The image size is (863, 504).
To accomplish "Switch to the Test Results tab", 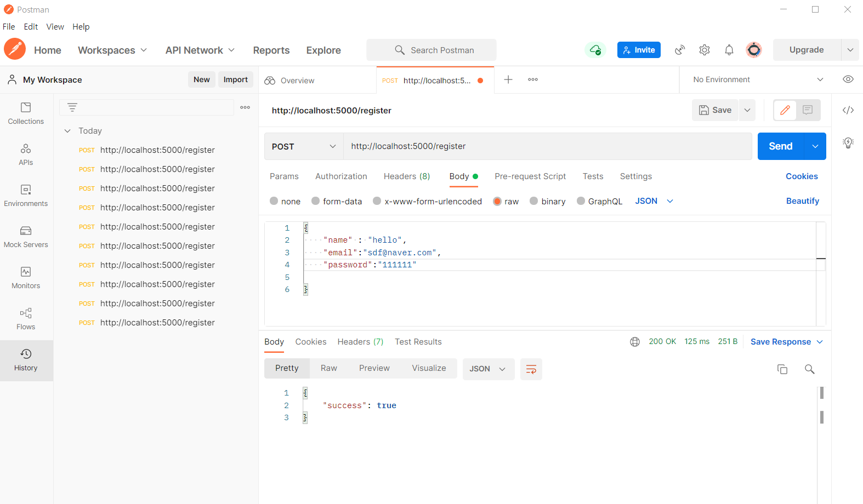I will pos(418,342).
